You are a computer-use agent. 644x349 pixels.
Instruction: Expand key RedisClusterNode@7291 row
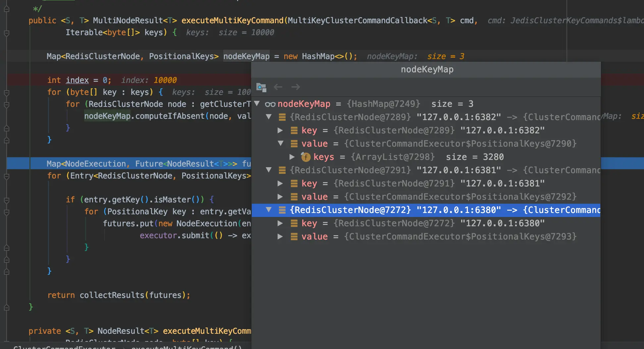pos(280,183)
